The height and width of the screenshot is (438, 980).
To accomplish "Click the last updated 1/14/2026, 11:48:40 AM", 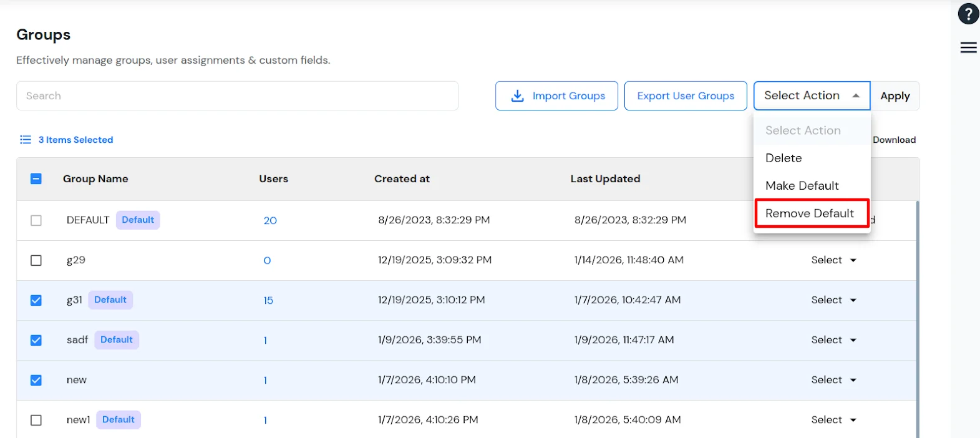I will tap(629, 260).
